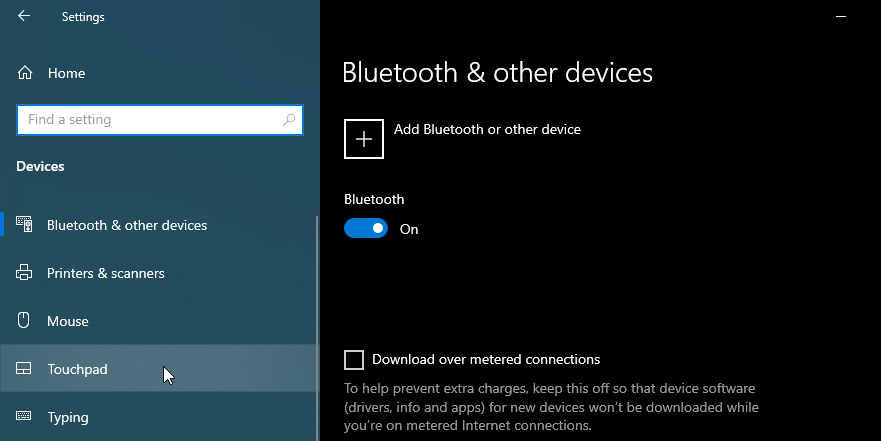Image resolution: width=881 pixels, height=441 pixels.
Task: Click the magnifier icon in the search box
Action: 289,120
